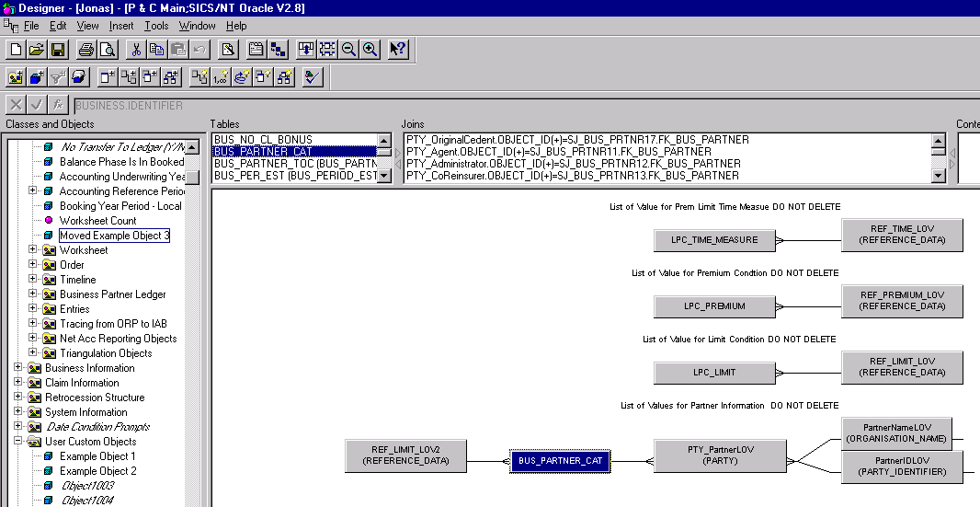Viewport: 980px width, 507px height.
Task: Click the Cut scissors icon
Action: click(x=135, y=50)
